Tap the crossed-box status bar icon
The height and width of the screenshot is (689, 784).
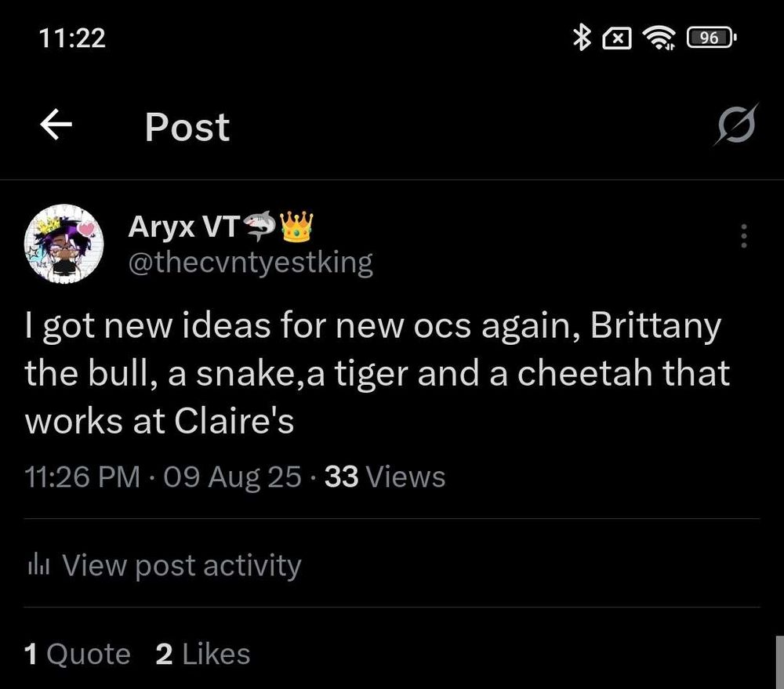617,38
